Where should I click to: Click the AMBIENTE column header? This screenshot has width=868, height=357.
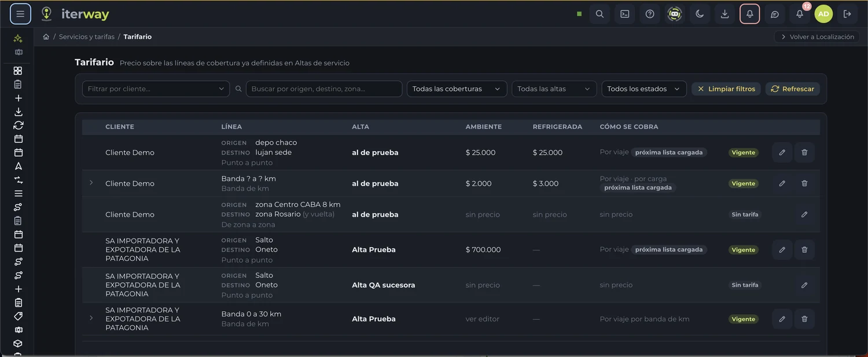[484, 127]
